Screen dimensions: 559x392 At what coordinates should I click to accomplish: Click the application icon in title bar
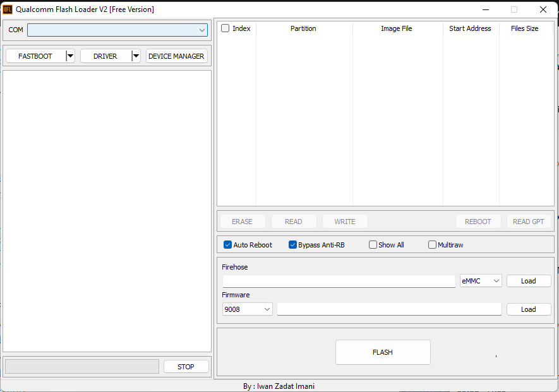tap(8, 9)
